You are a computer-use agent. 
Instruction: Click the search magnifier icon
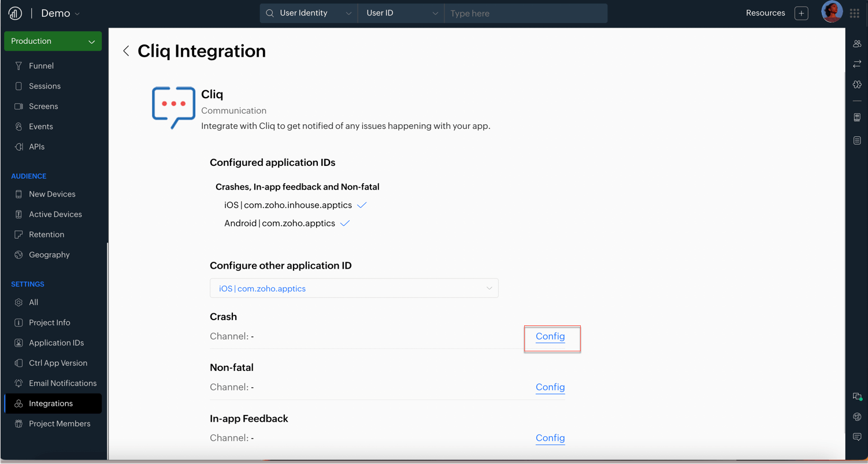coord(270,13)
